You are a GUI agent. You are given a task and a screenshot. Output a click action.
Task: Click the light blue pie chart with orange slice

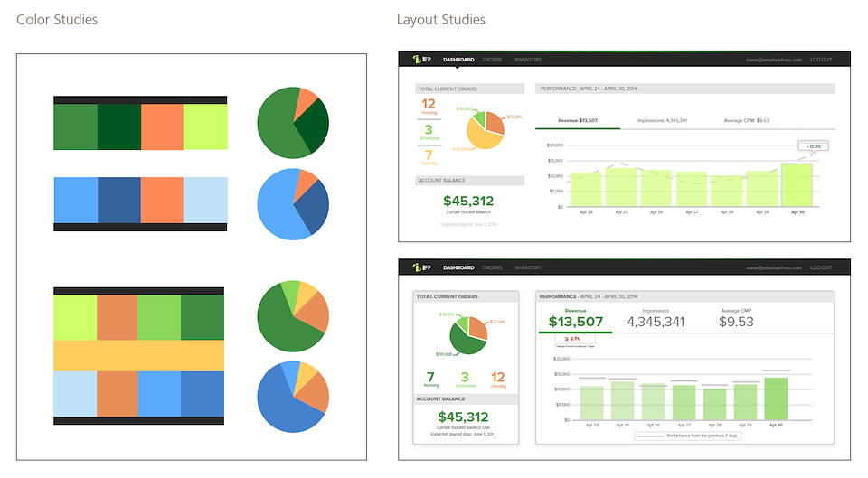tap(293, 203)
